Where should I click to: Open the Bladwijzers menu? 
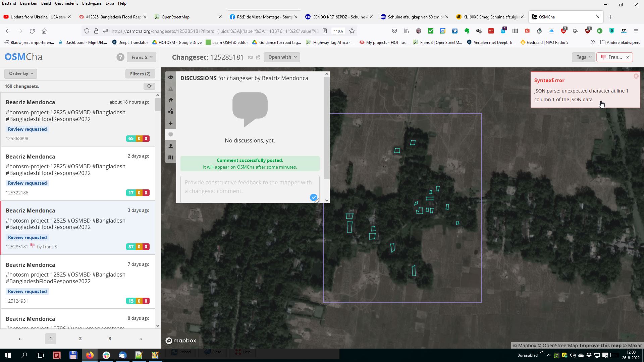(92, 3)
